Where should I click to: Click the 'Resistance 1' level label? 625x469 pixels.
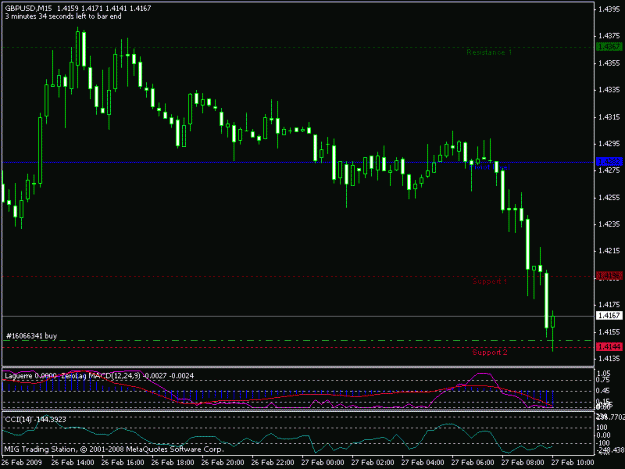point(489,52)
